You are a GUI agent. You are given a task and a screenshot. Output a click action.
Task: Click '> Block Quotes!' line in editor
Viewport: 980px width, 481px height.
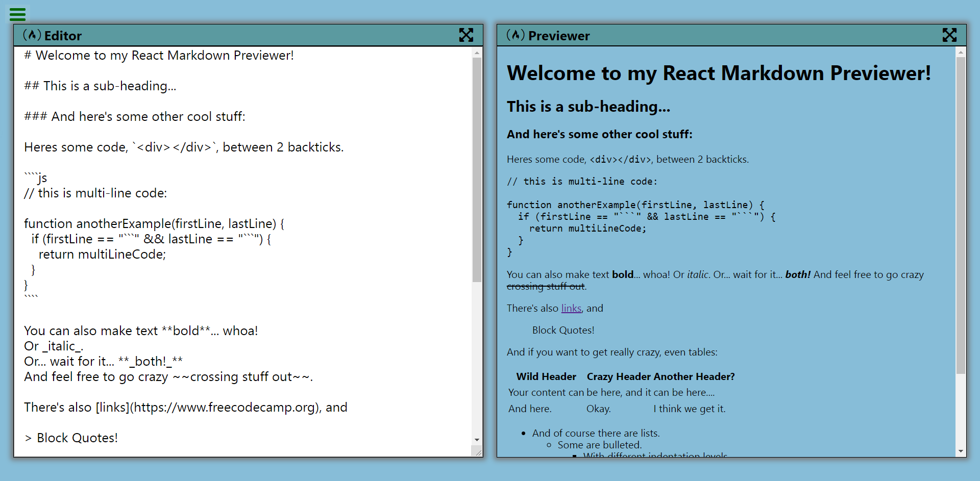point(71,438)
